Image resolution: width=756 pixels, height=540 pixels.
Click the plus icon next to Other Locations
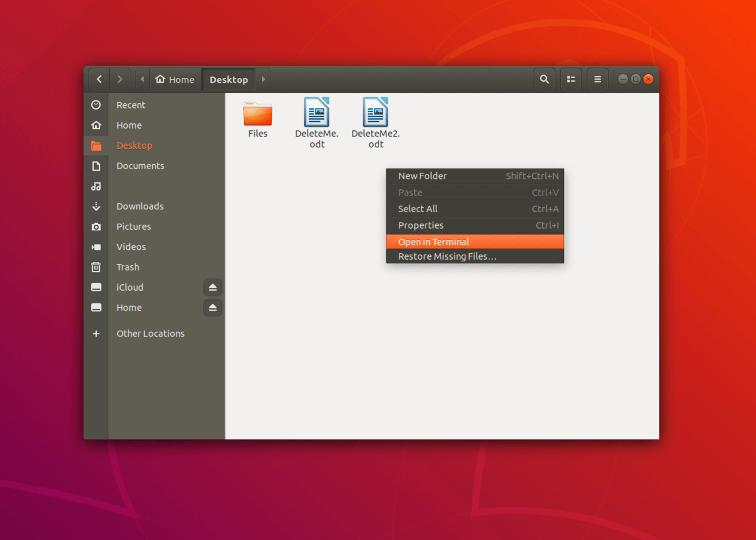(x=97, y=333)
